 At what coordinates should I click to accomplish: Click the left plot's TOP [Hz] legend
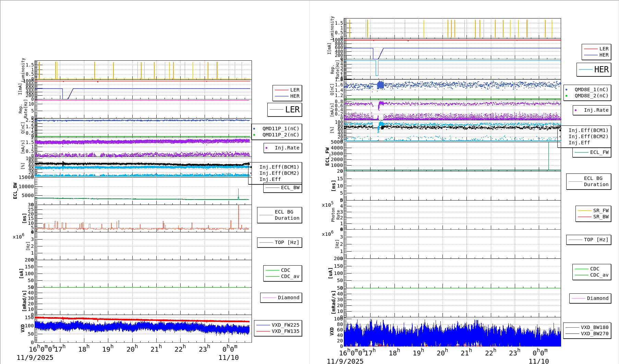287,242
